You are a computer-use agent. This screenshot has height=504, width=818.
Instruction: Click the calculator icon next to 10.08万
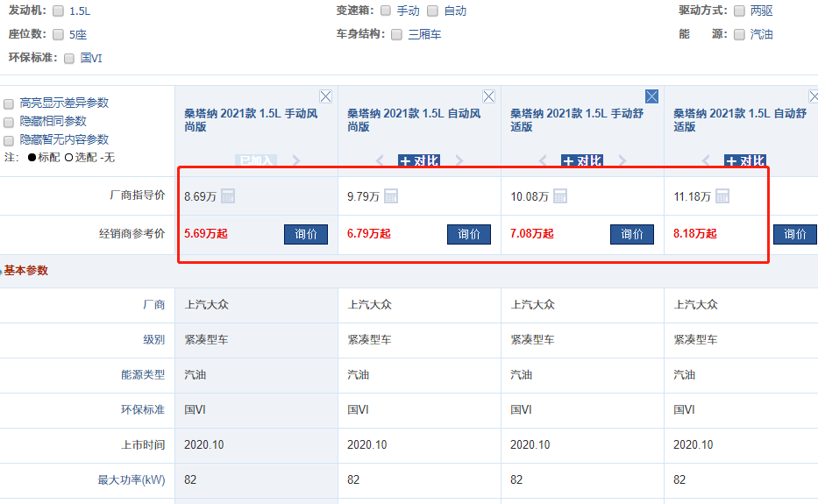click(559, 196)
